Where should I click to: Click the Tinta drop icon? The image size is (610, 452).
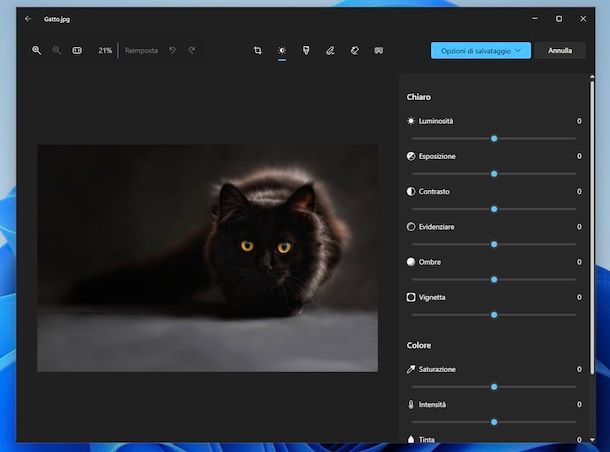pyautogui.click(x=411, y=439)
